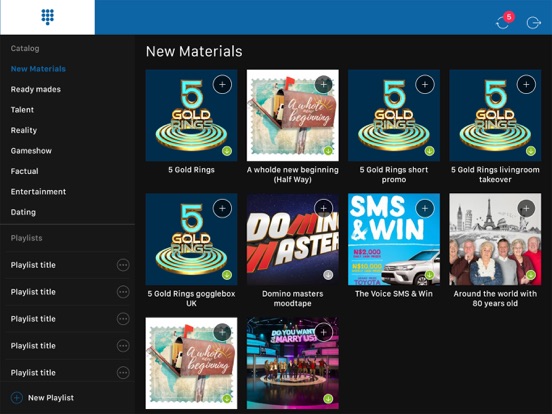Download Around the world with 80 years old
This screenshot has width=552, height=414.
531,275
